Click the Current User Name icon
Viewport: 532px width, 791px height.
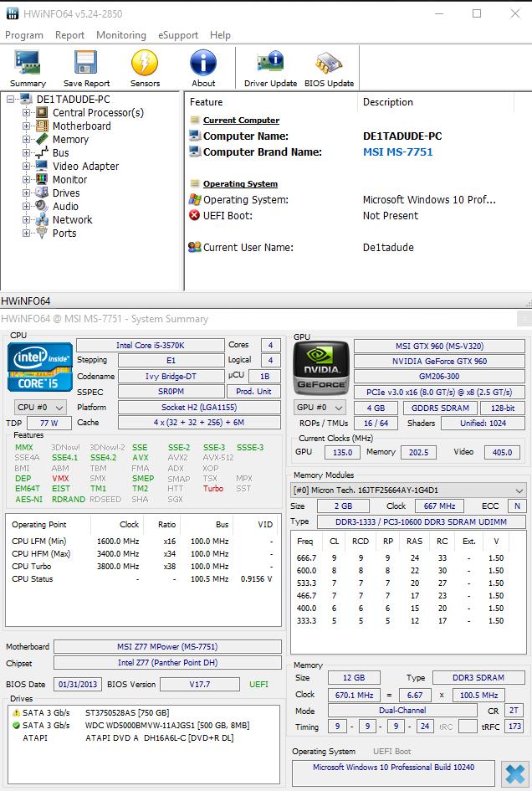(194, 247)
